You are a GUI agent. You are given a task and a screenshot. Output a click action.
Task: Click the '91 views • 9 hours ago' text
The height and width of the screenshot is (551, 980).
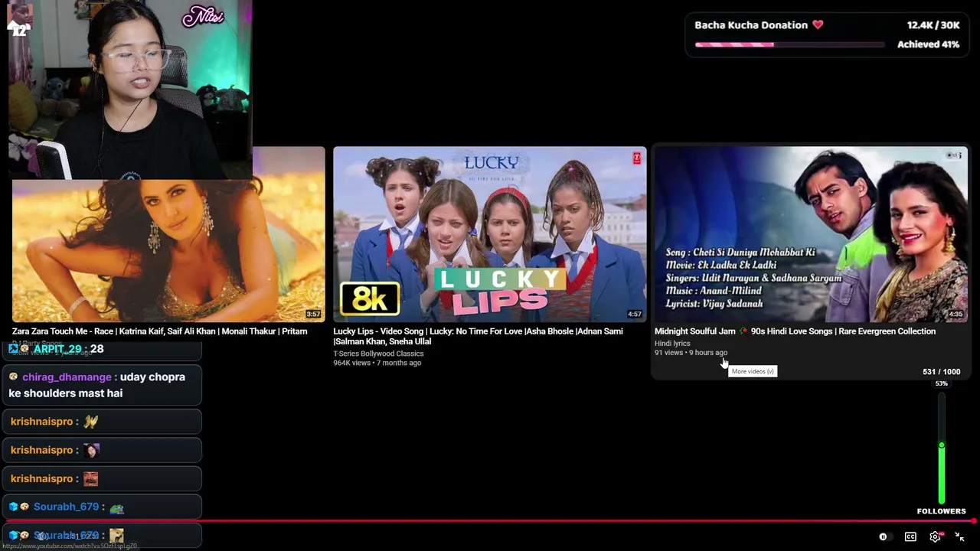click(x=691, y=353)
